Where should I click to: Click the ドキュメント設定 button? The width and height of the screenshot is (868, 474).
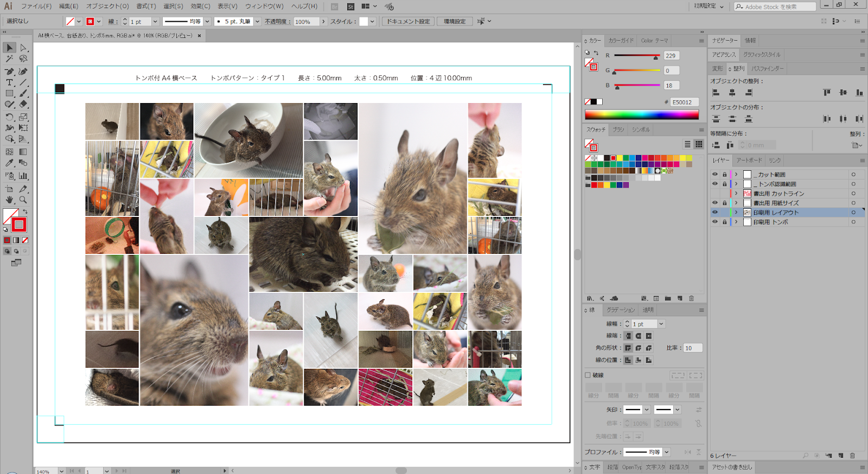click(408, 21)
